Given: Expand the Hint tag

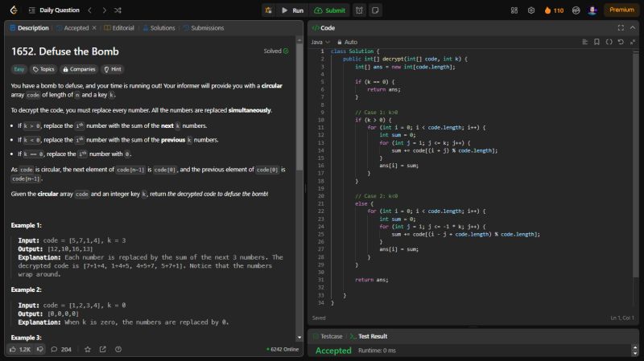Looking at the screenshot, I should (x=113, y=69).
